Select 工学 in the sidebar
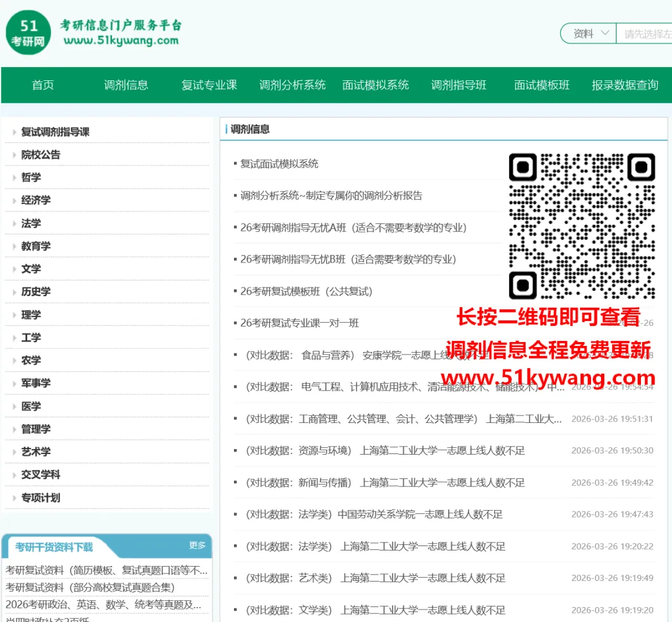Viewport: 672px width, 622px height. pos(31,338)
